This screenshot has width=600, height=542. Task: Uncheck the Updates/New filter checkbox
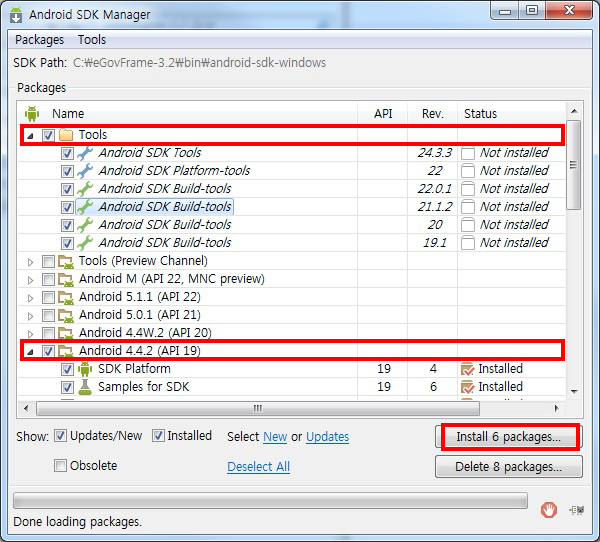tap(61, 436)
